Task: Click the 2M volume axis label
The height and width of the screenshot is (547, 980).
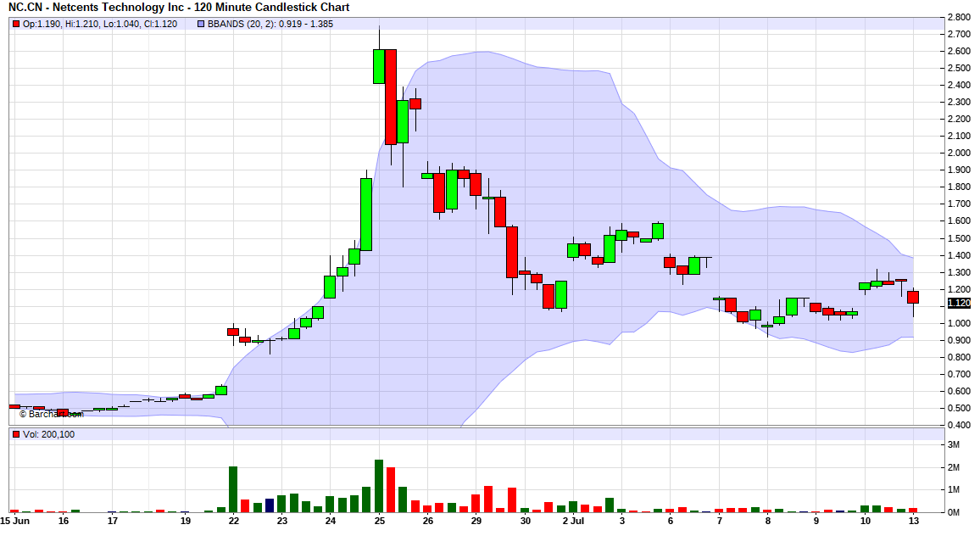Action: 954,467
